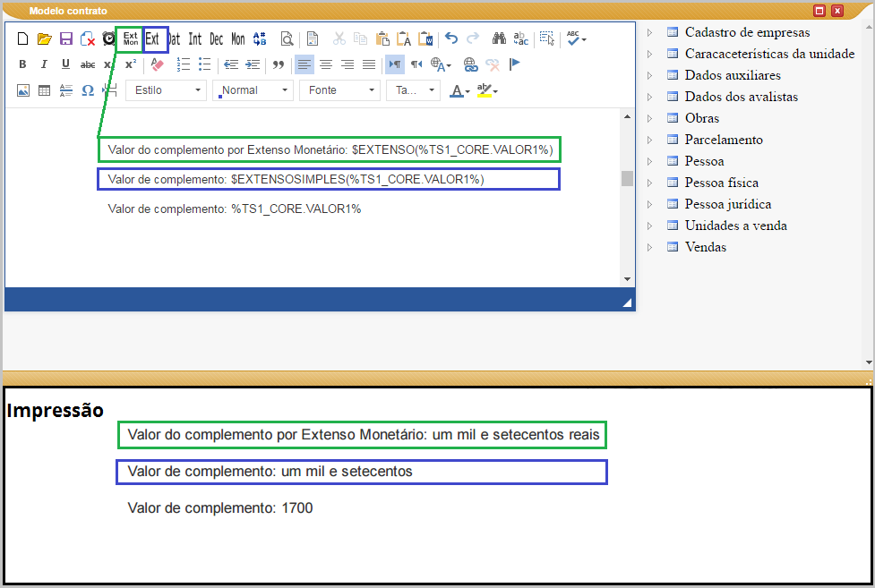The width and height of the screenshot is (875, 588).
Task: Set right-to-left text direction
Action: (x=416, y=64)
